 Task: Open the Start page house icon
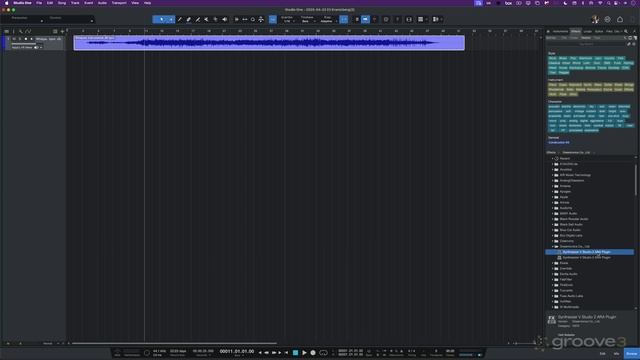[620, 19]
